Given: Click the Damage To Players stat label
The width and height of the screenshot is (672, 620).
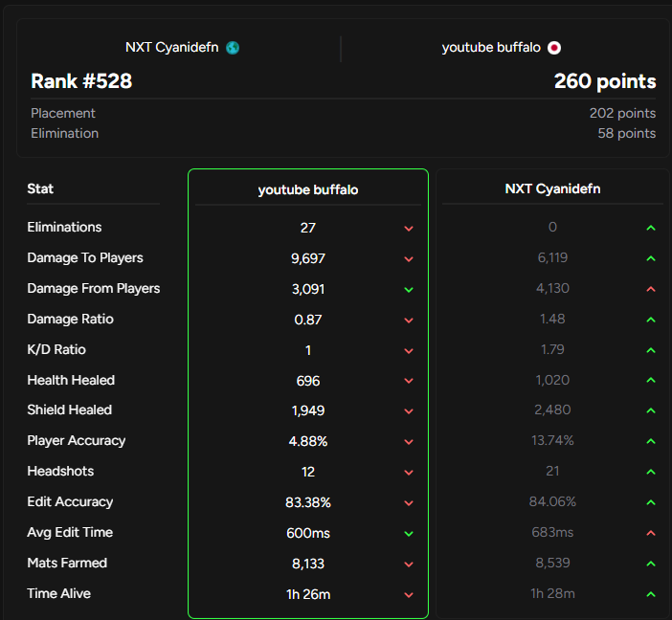Looking at the screenshot, I should (x=85, y=257).
